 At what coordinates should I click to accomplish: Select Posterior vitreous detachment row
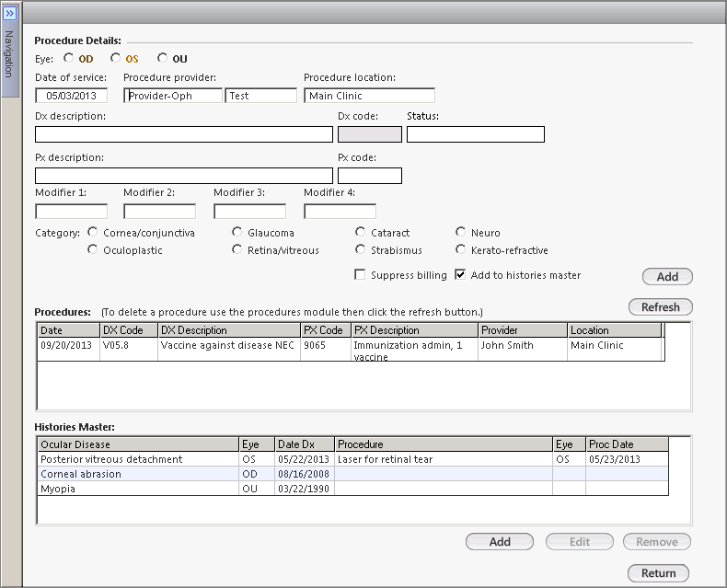coord(353,459)
